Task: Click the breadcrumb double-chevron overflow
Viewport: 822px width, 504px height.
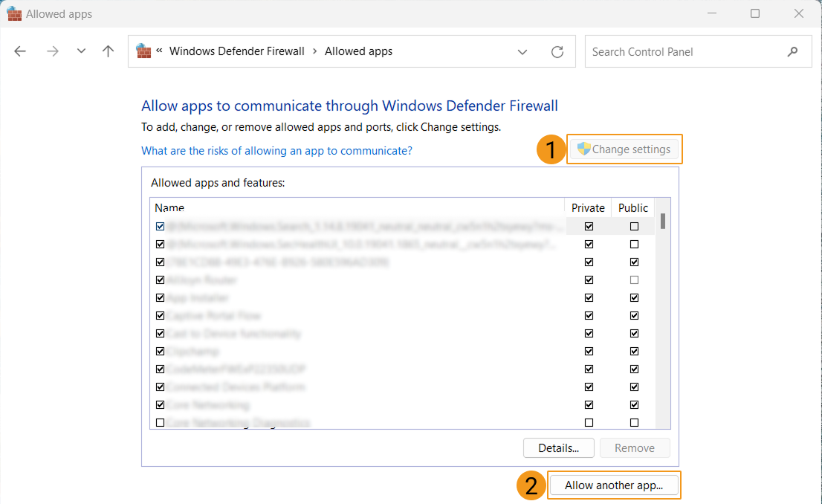Action: (x=159, y=51)
